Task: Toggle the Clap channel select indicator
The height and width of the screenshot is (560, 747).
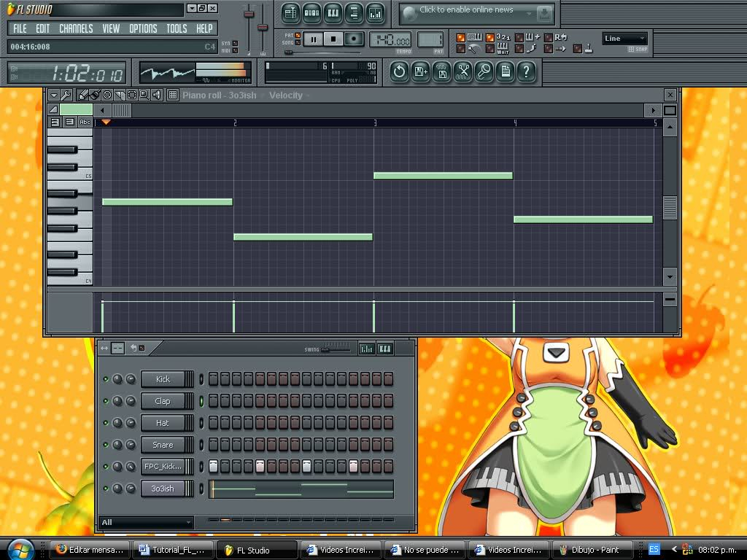Action: (x=201, y=401)
